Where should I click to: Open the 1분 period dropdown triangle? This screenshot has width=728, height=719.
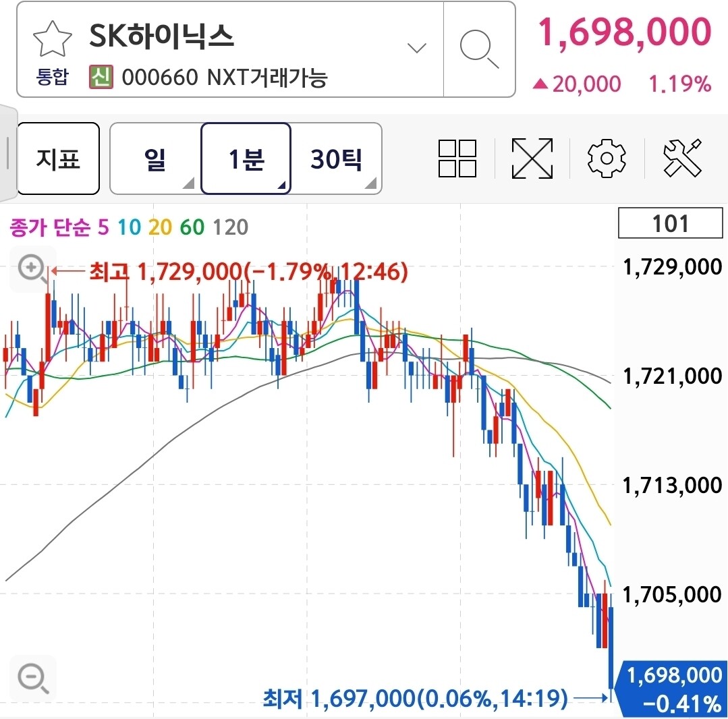point(282,185)
